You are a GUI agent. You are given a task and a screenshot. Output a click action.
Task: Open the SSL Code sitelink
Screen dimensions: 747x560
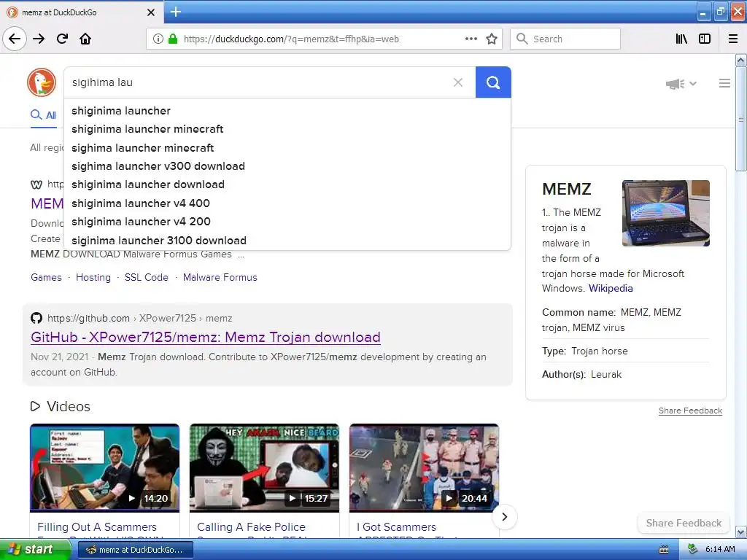146,277
